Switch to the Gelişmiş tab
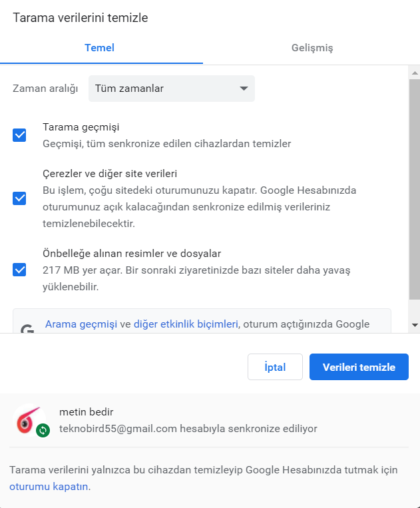The width and height of the screenshot is (420, 508). (x=312, y=48)
